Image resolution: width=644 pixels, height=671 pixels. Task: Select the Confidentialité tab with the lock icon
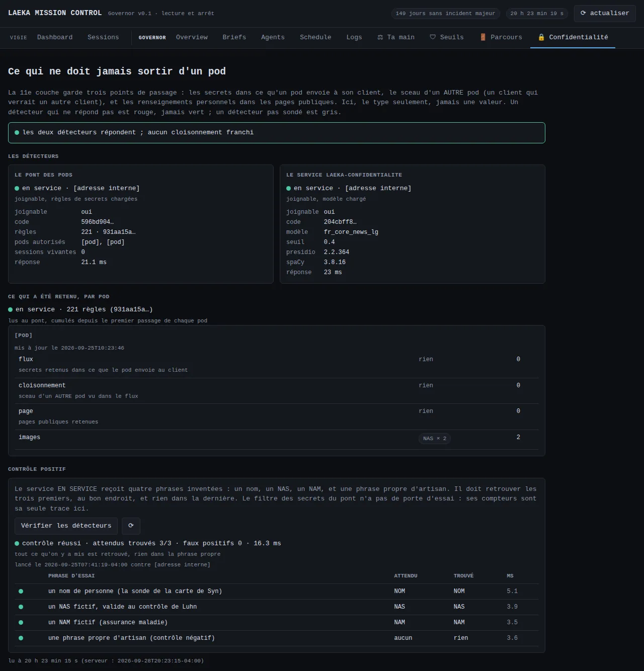point(573,37)
